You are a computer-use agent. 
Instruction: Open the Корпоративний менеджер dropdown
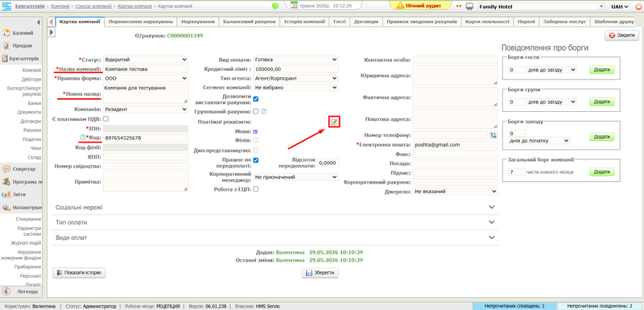[x=295, y=177]
